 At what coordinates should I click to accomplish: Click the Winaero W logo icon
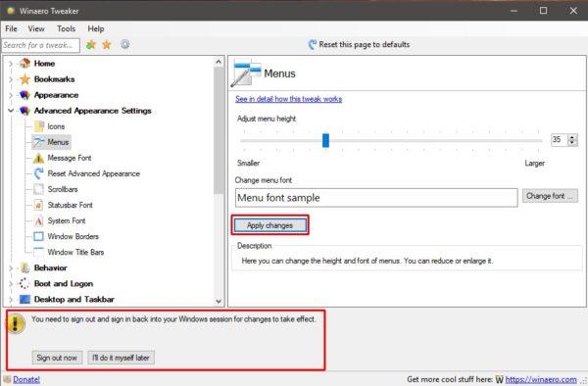[x=499, y=379]
